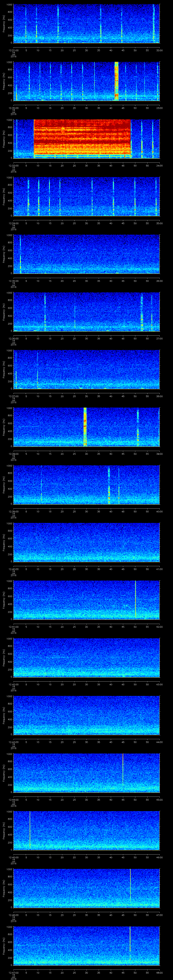Click the 12:36:00 start time label
This screenshot has height=980, width=173.
coord(14,339)
